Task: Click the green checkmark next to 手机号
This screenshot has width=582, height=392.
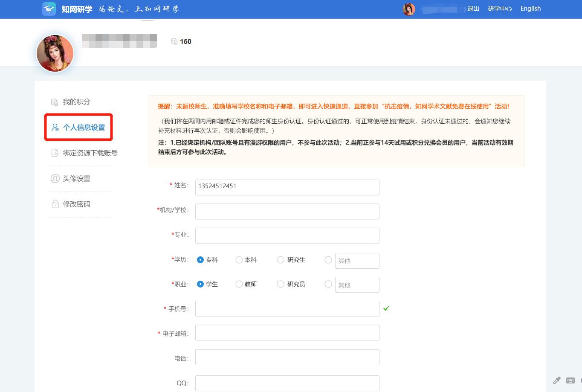Action: pos(386,308)
